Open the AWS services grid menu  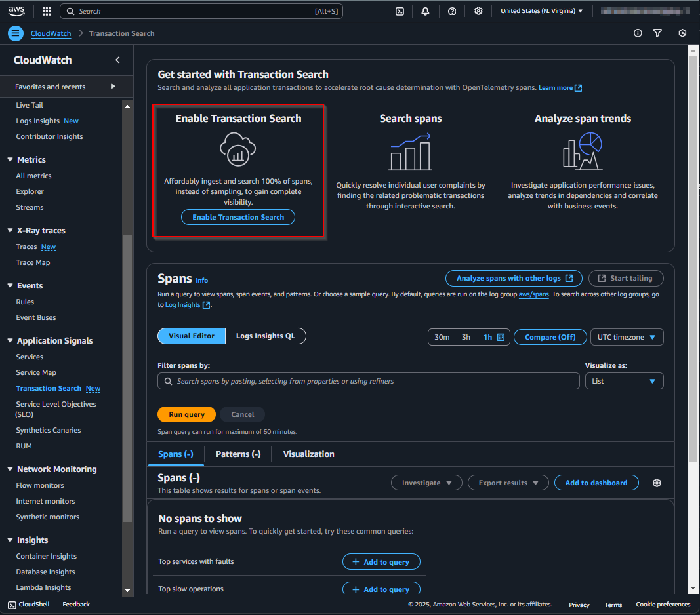tap(46, 10)
